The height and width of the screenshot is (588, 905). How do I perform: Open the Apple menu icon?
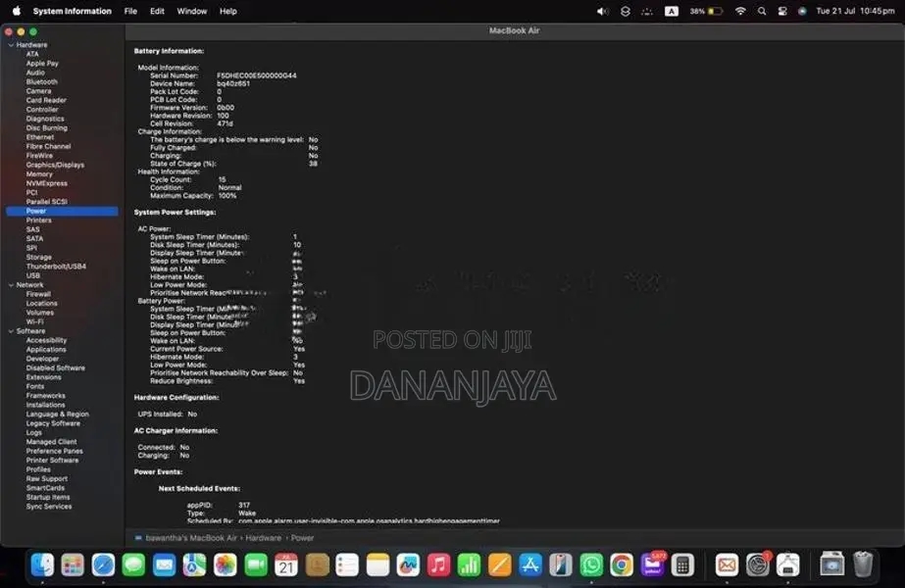[x=16, y=11]
